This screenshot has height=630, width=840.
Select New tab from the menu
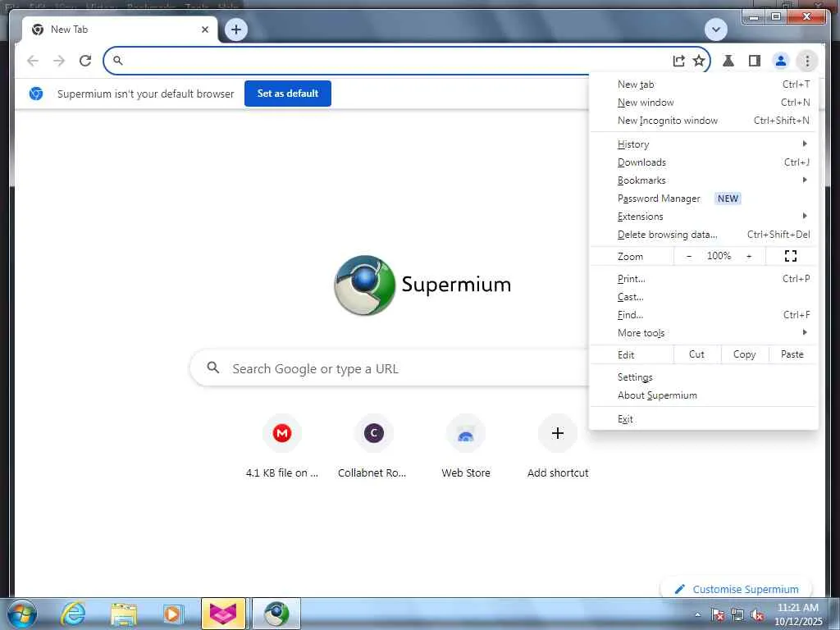click(703, 84)
